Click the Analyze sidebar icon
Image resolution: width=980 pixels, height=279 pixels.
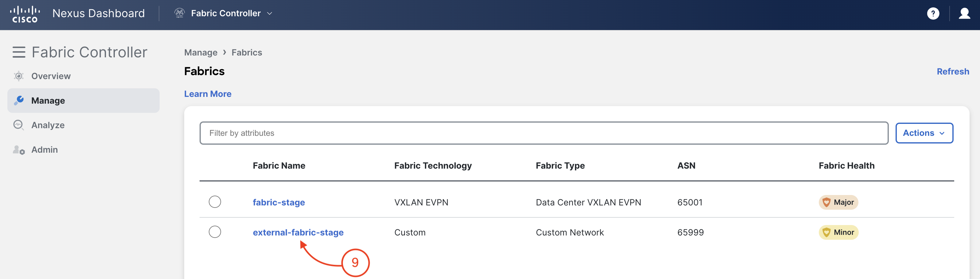click(x=19, y=125)
